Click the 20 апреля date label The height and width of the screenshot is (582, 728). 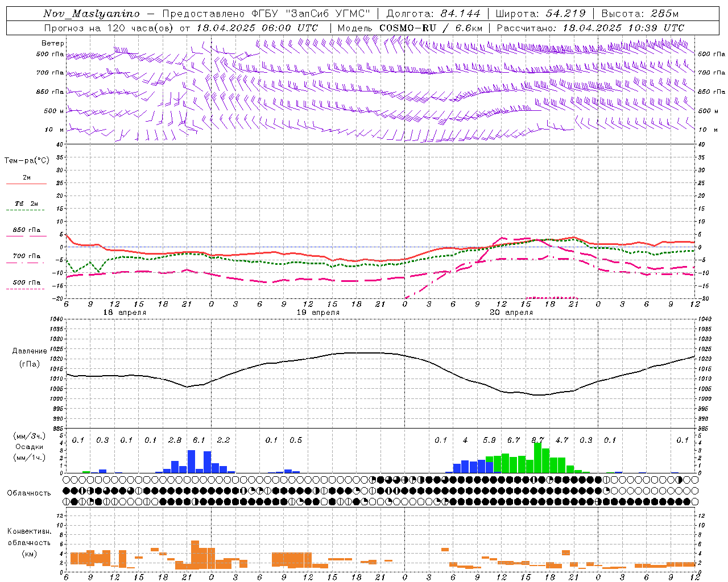(x=511, y=313)
